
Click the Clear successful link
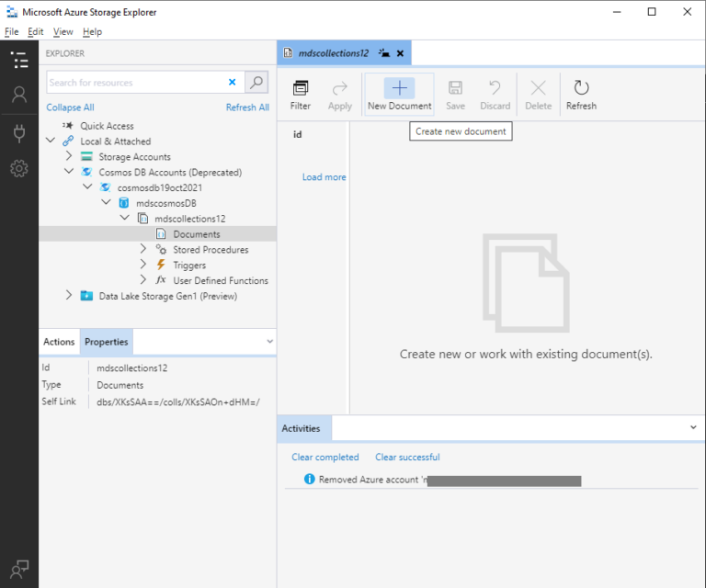tap(407, 458)
